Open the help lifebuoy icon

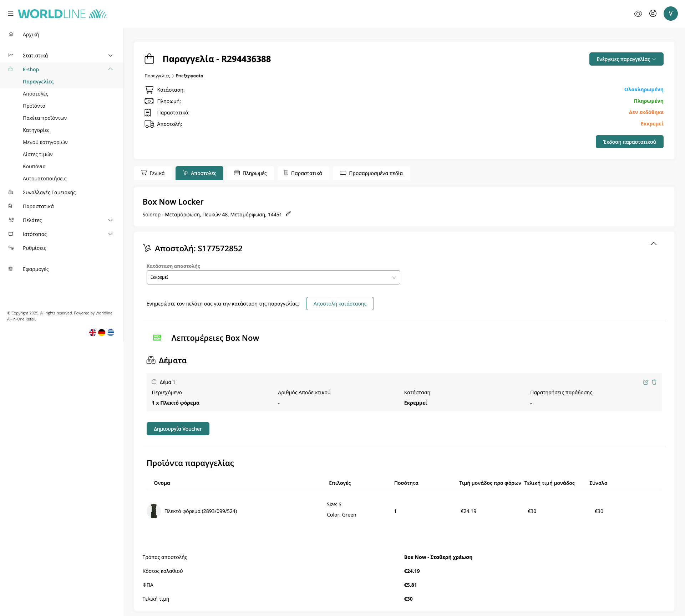point(653,14)
